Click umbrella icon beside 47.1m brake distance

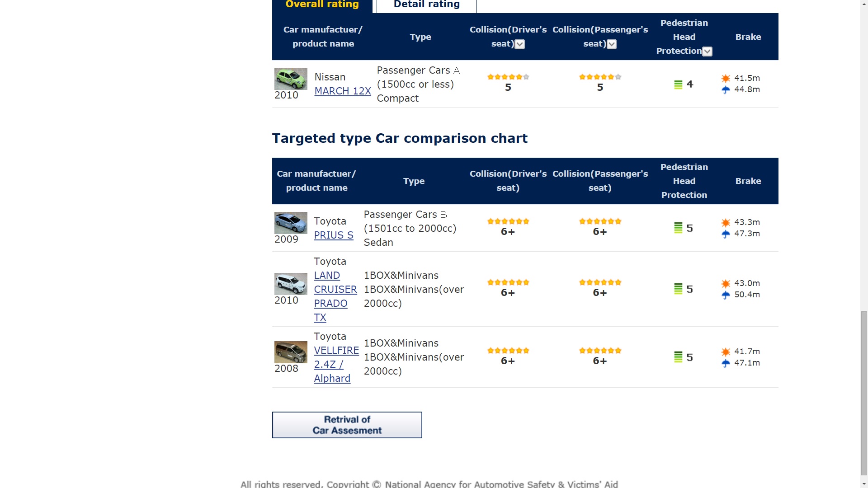726,363
